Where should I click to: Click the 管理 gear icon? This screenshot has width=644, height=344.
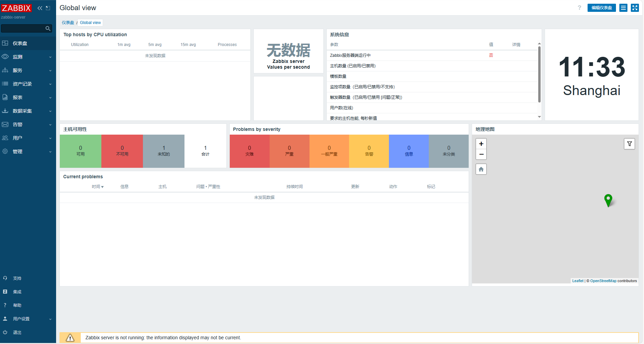tap(5, 152)
